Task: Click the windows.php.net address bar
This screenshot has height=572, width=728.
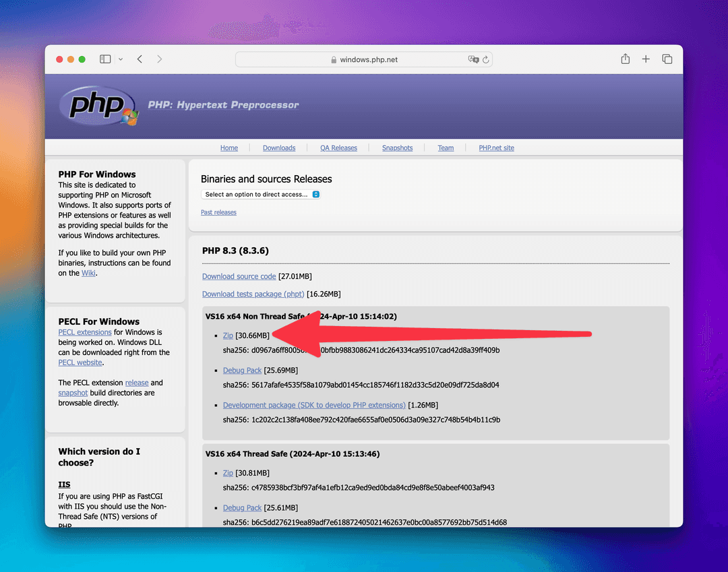Action: (364, 59)
